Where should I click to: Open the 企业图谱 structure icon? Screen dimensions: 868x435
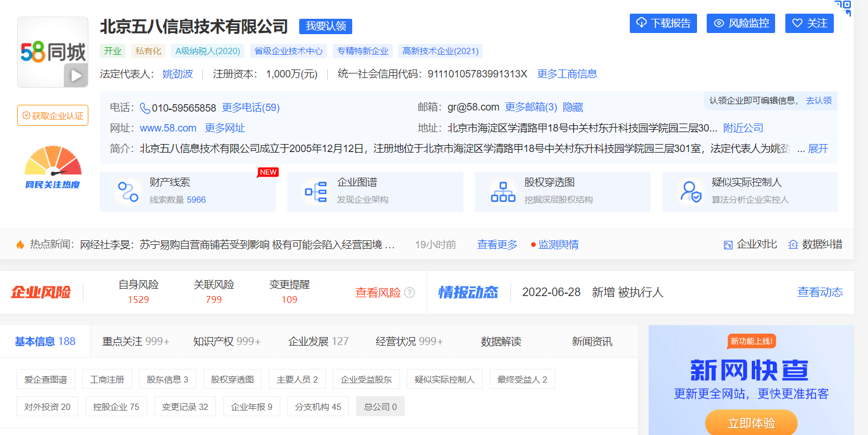click(x=315, y=191)
